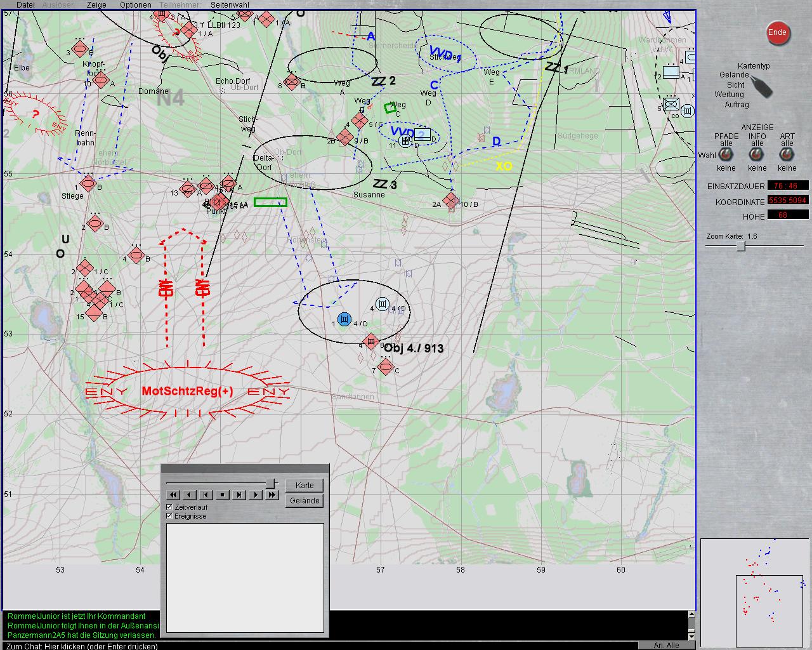Click the Gelände button in replay panel
The image size is (812, 650).
[x=304, y=501]
